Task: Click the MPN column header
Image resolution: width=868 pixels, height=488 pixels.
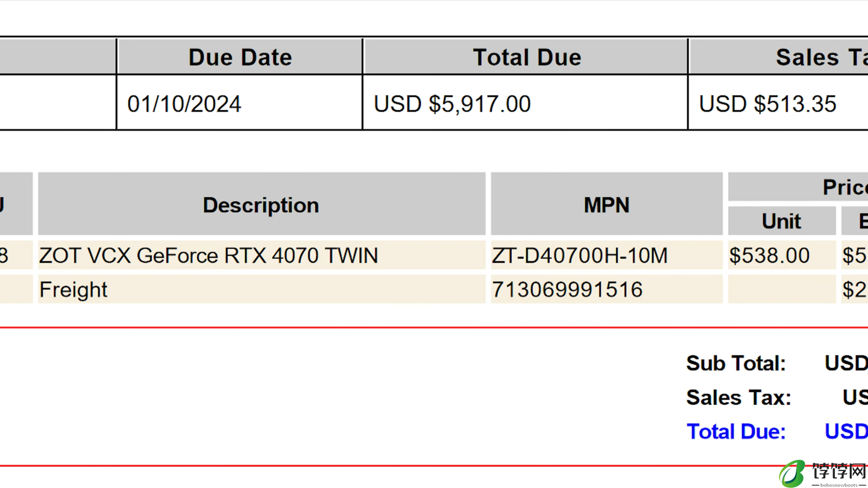Action: 606,204
